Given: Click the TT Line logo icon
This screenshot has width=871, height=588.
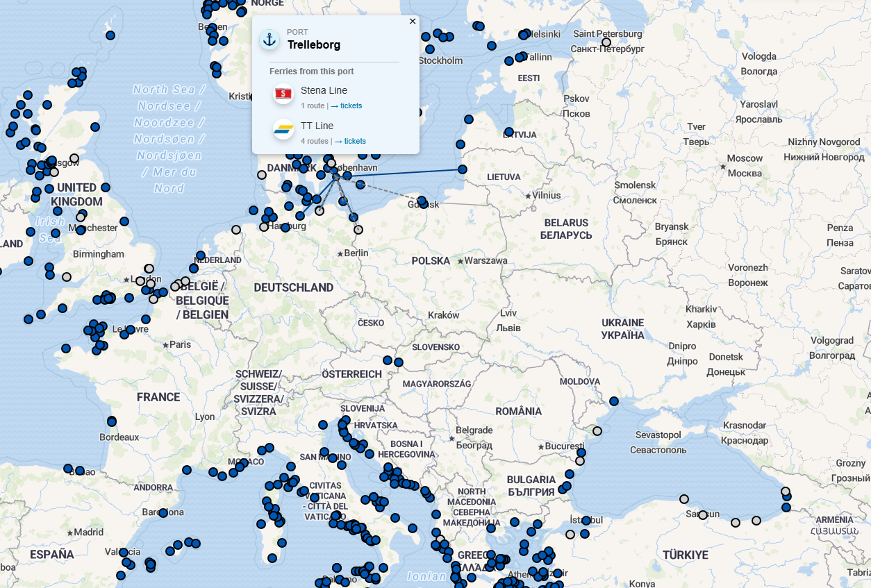Looking at the screenshot, I should [x=283, y=130].
